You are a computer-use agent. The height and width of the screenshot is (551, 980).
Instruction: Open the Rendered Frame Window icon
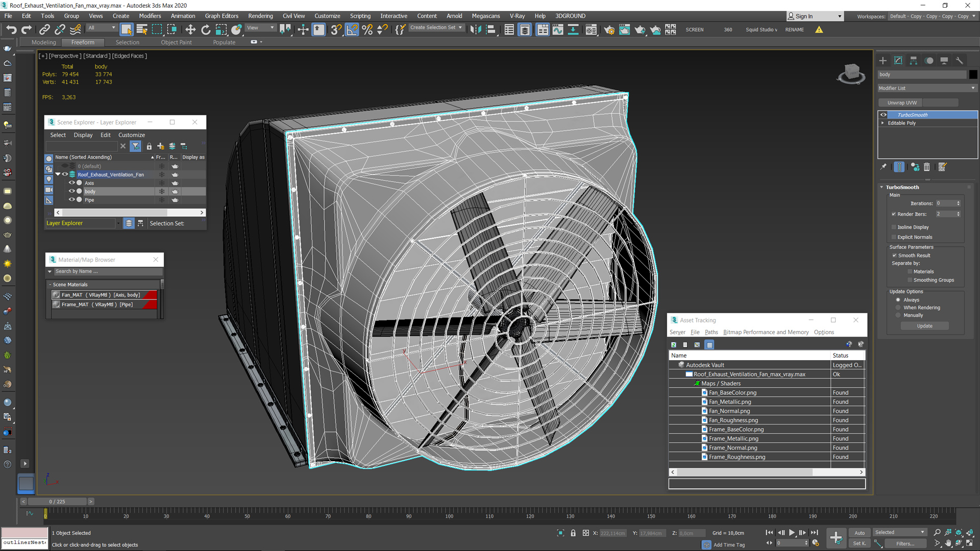click(x=624, y=30)
